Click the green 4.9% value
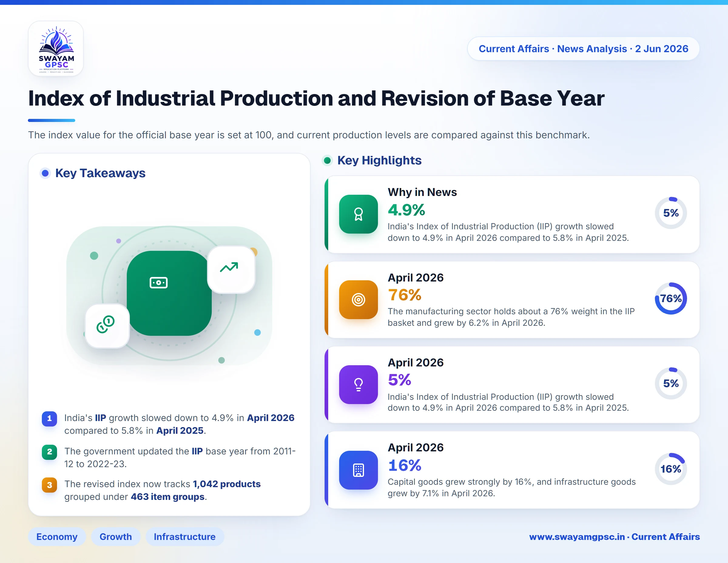 [x=406, y=210]
